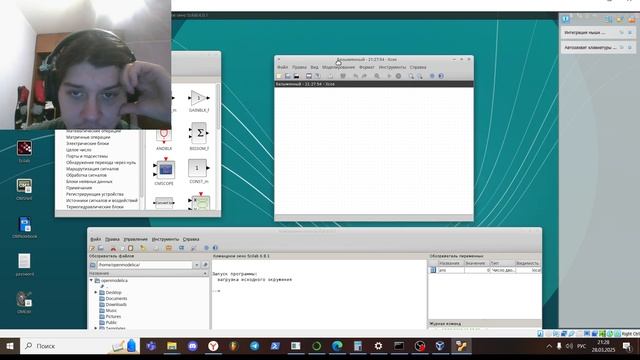
Task: Open Telegram from the Windows taskbar
Action: click(x=254, y=346)
